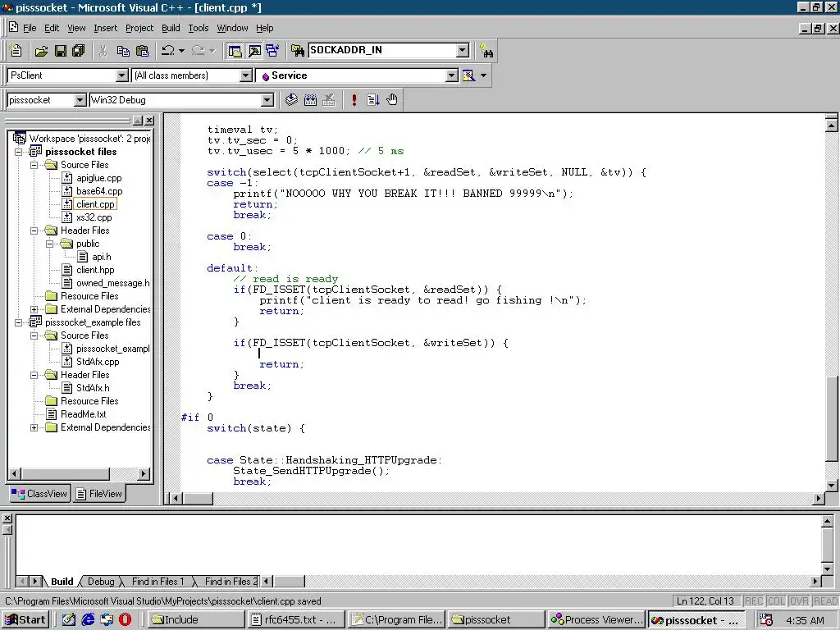The height and width of the screenshot is (630, 840).
Task: Click the Start button on the taskbar
Action: click(25, 620)
